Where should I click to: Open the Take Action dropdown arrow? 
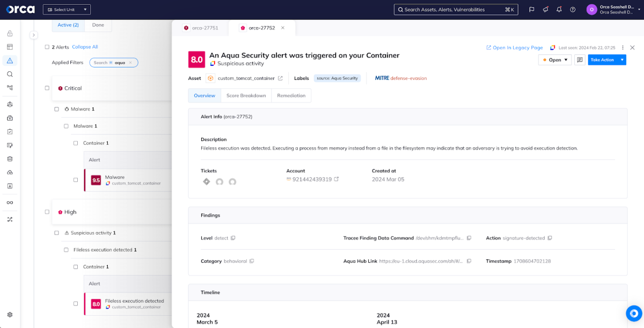pos(622,60)
